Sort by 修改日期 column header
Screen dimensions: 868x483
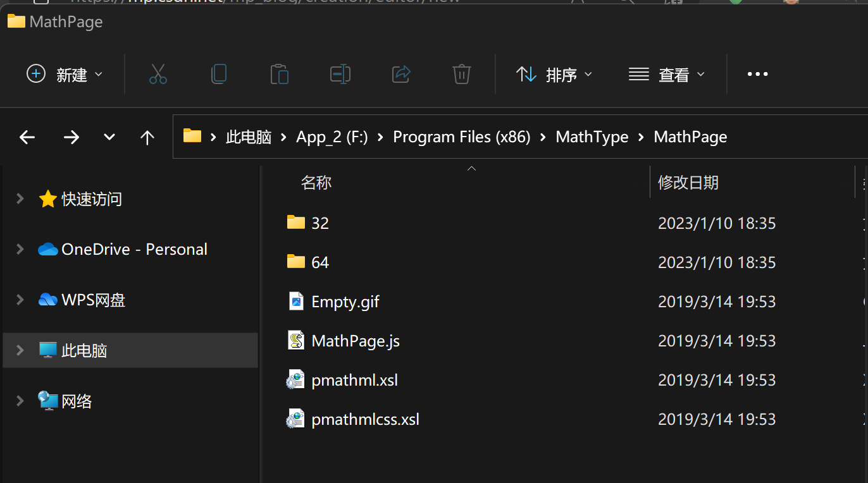[688, 183]
